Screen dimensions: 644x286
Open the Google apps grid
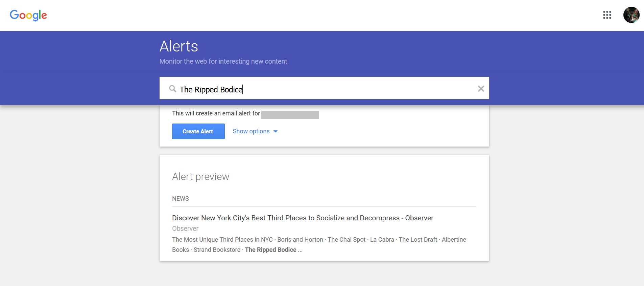[607, 15]
